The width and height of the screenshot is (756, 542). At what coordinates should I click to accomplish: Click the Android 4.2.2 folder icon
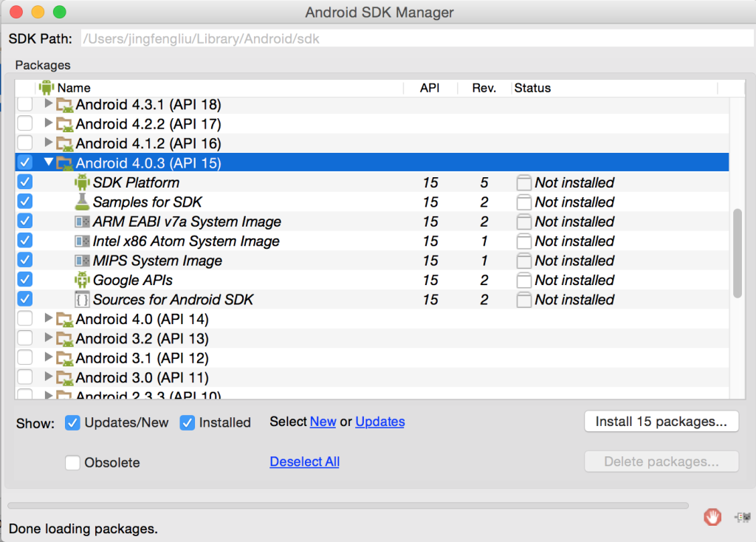pos(65,124)
